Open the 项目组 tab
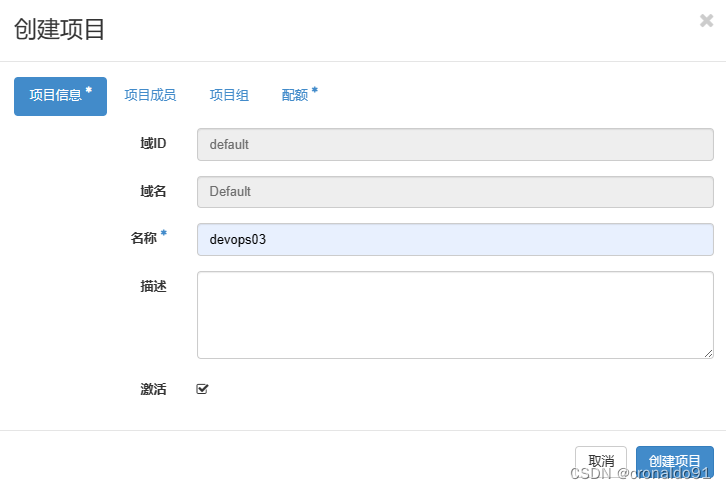The height and width of the screenshot is (489, 726). coord(229,95)
